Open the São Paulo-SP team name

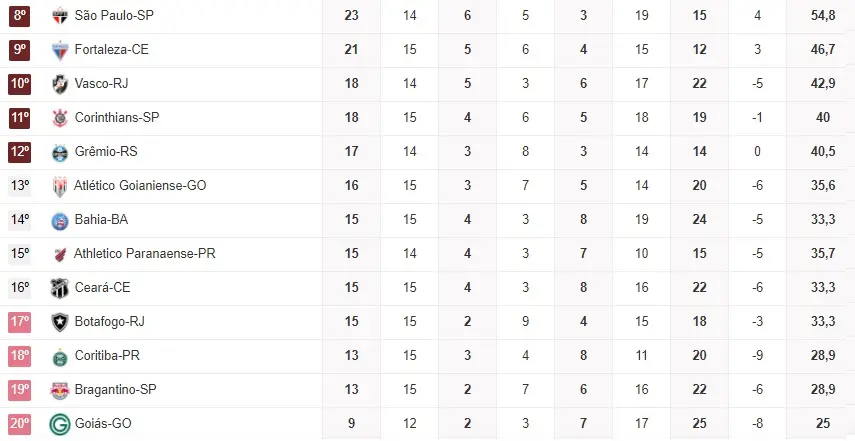click(x=114, y=15)
